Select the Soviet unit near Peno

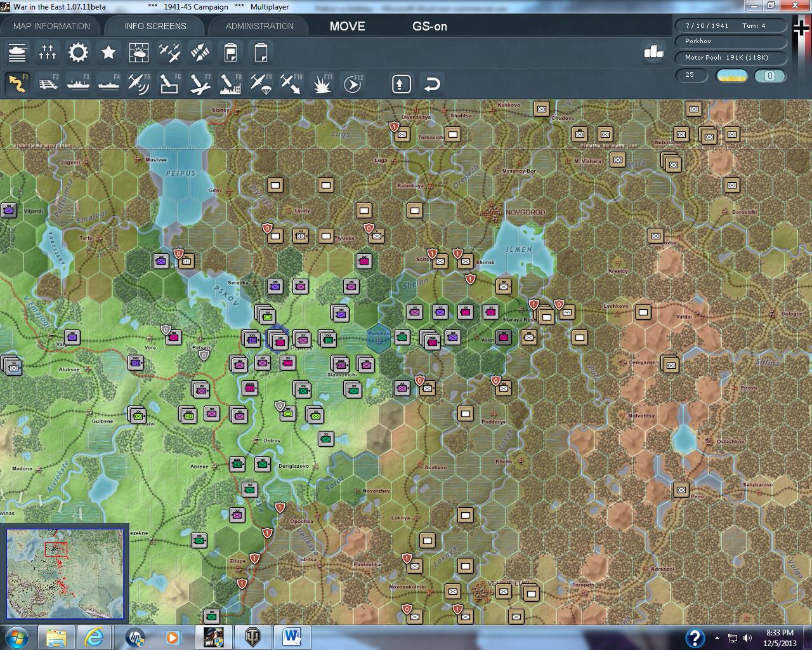681,489
